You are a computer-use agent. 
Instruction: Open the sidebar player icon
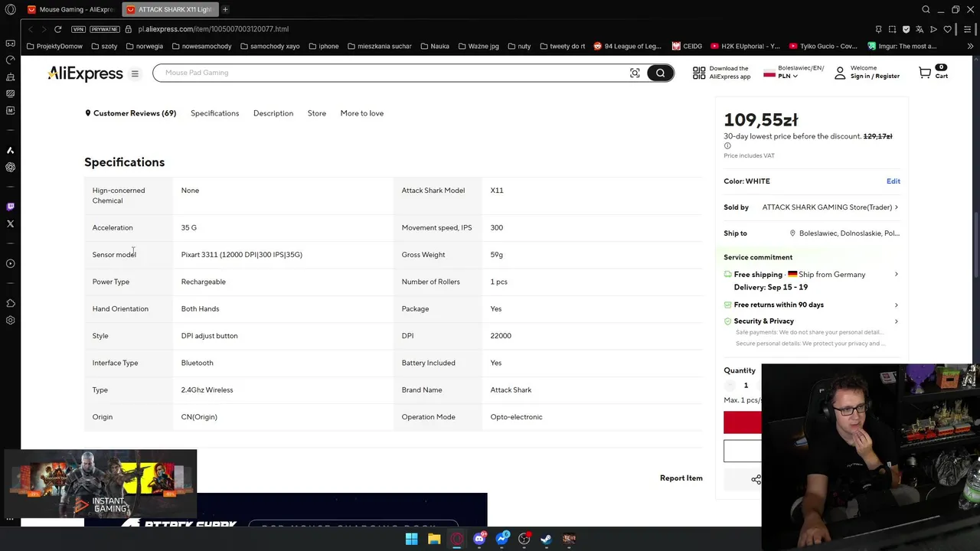tap(10, 263)
